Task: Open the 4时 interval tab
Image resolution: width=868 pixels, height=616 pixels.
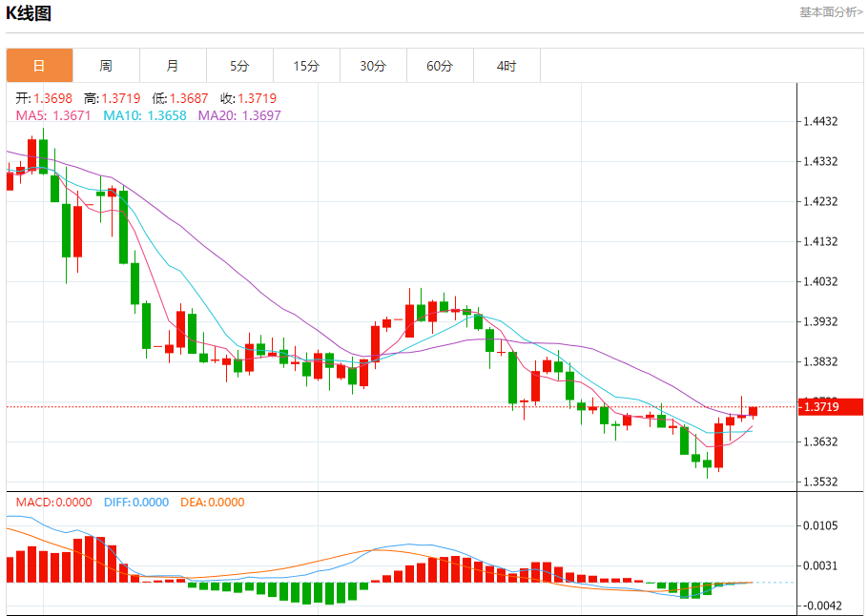Action: click(506, 66)
